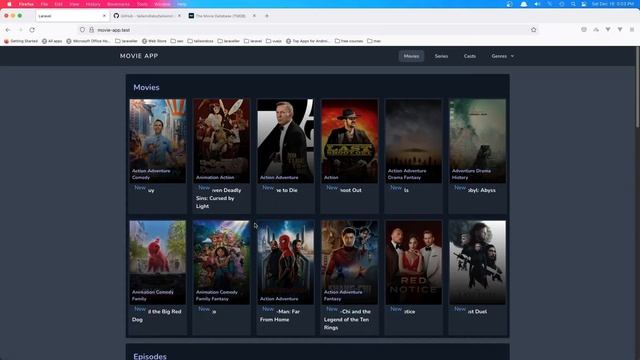The image size is (640, 360).
Task: Open the All apps bookmark
Action: pyautogui.click(x=52, y=41)
